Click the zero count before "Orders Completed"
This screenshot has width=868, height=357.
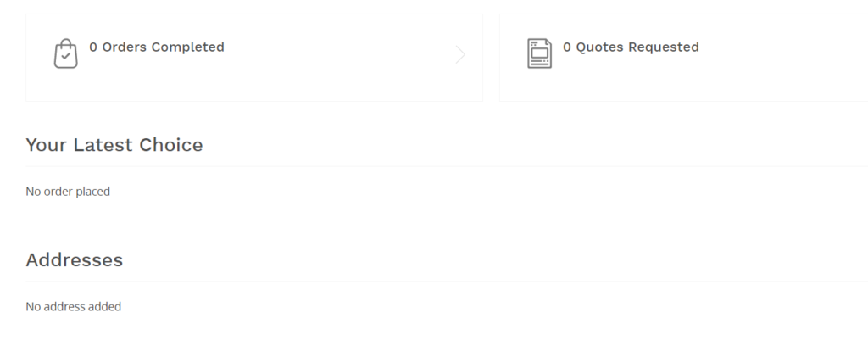[93, 47]
